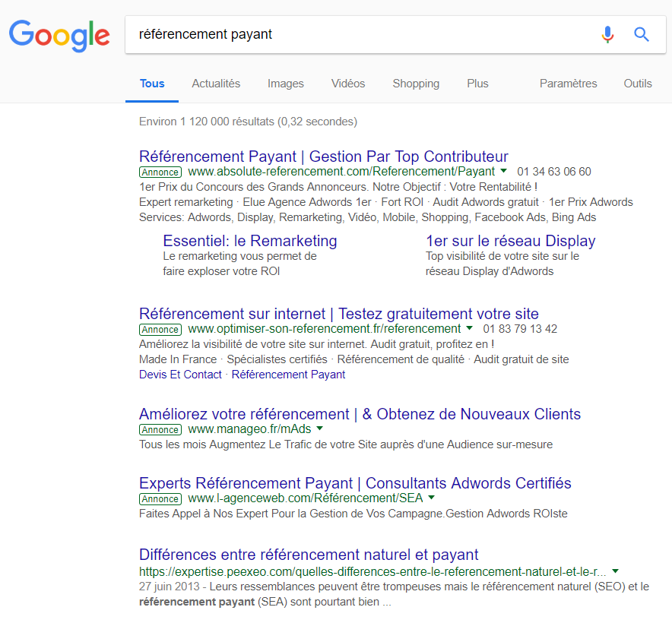
Task: Click the blue magnifier search button
Action: [642, 34]
